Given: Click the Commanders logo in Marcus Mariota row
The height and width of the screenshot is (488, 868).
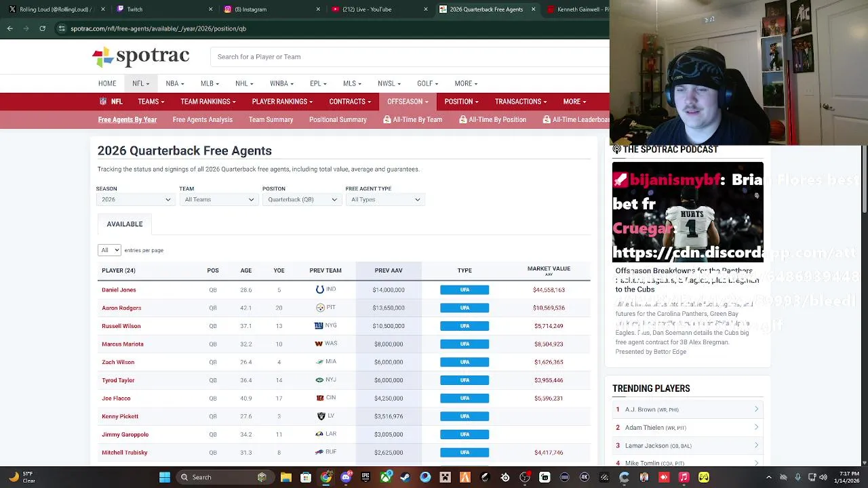Looking at the screenshot, I should [x=319, y=344].
